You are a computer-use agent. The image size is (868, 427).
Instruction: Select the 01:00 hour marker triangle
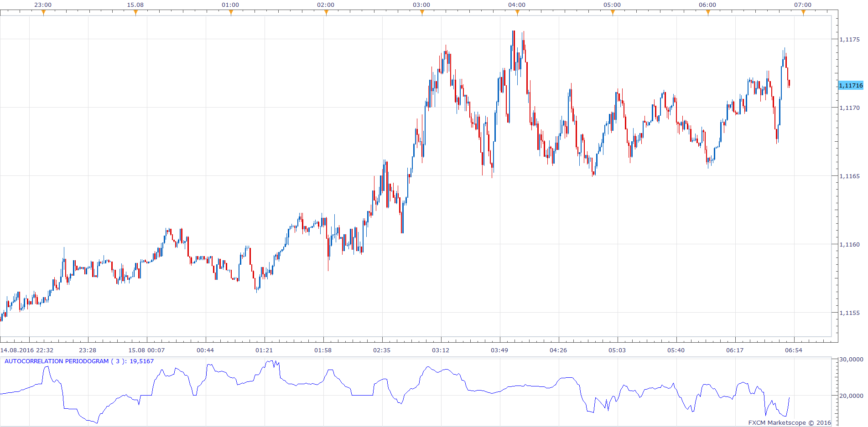(231, 13)
